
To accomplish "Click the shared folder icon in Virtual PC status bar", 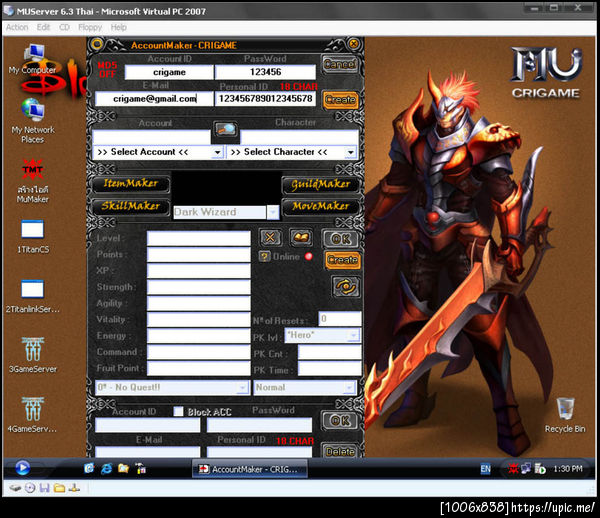I will 59,488.
